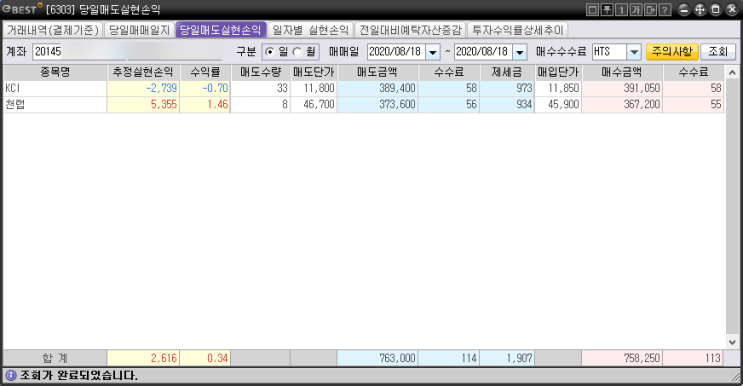Click the 매입단가 column header
This screenshot has height=386, width=743.
(558, 72)
